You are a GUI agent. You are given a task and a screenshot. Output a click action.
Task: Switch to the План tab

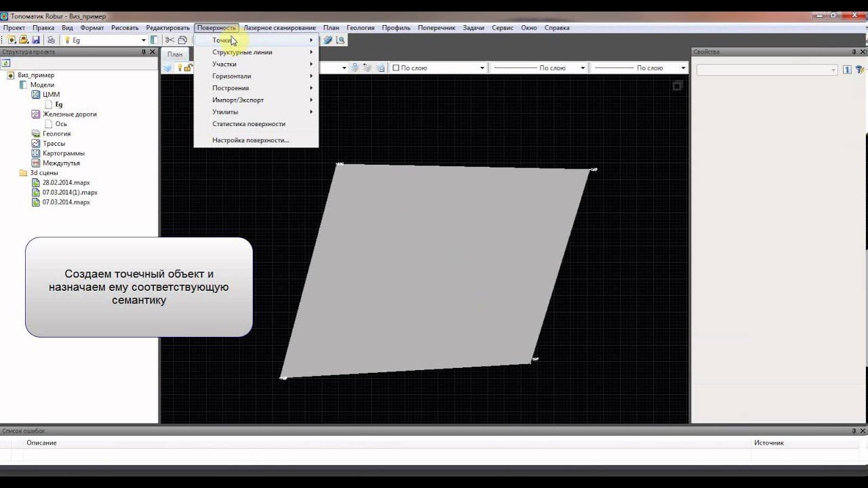175,54
